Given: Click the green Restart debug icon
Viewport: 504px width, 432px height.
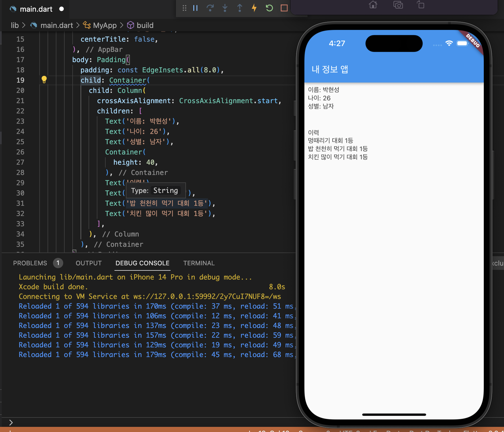Looking at the screenshot, I should coord(269,8).
